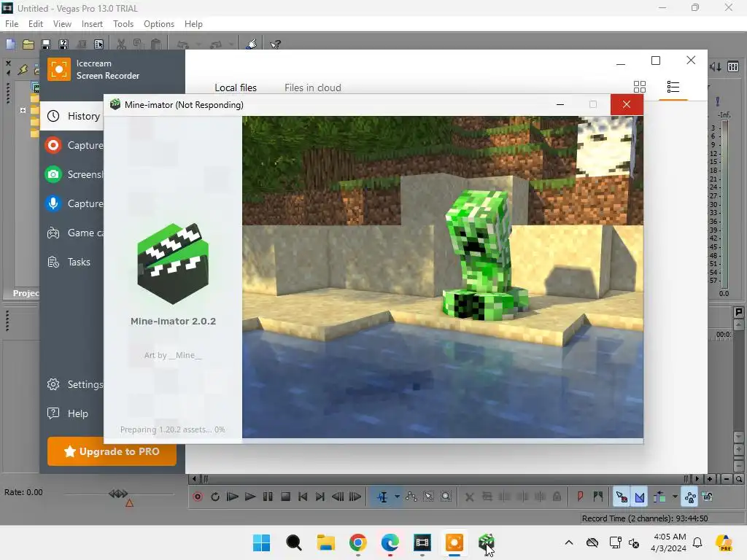
Task: Go to start in Vegas transport
Action: [x=303, y=497]
